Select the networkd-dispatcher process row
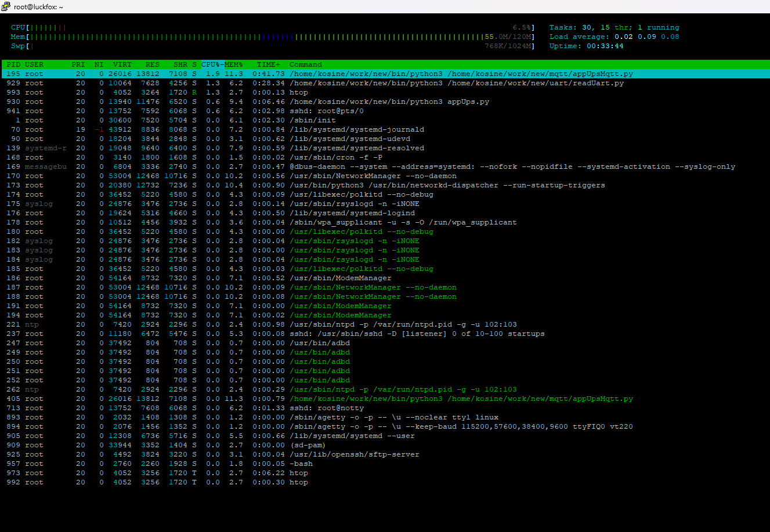The height and width of the screenshot is (532, 770). 385,185
